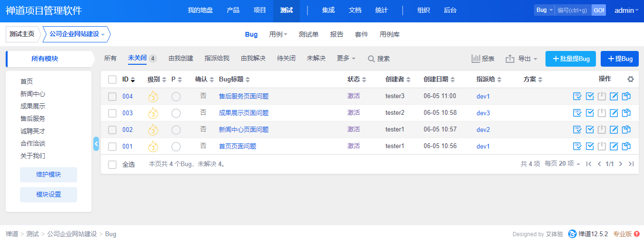Go to the previous page arrow

pyautogui.click(x=599, y=164)
